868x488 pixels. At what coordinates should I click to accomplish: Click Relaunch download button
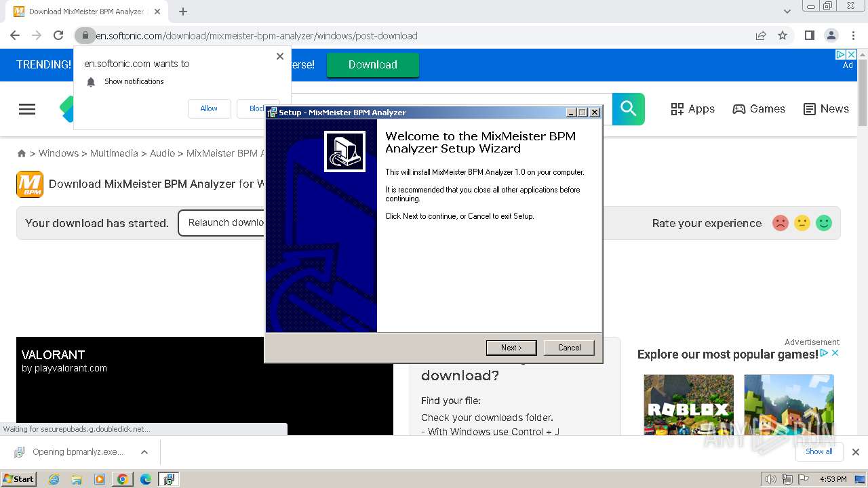tap(222, 223)
